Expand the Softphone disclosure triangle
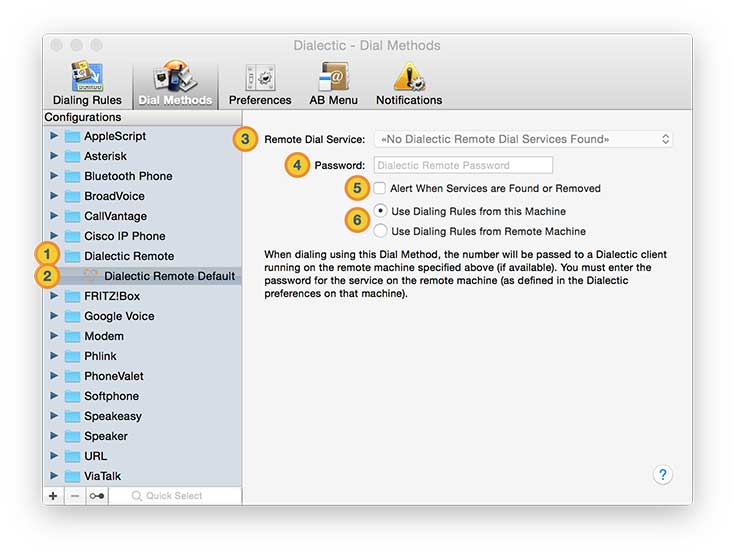Viewport: 734px width, 555px height. point(54,395)
